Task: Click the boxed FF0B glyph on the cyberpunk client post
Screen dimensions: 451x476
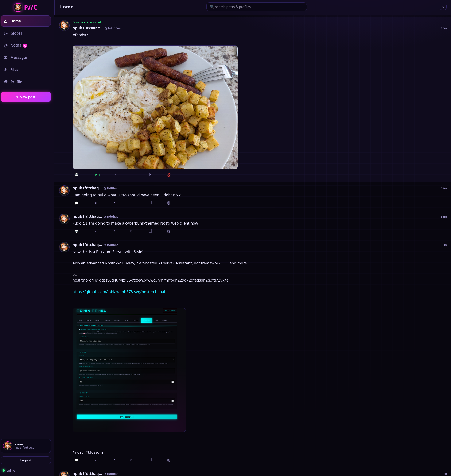Action: click(150, 231)
